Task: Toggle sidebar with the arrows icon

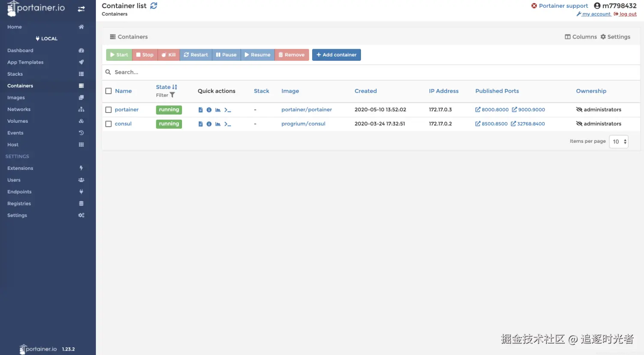Action: pos(81,9)
